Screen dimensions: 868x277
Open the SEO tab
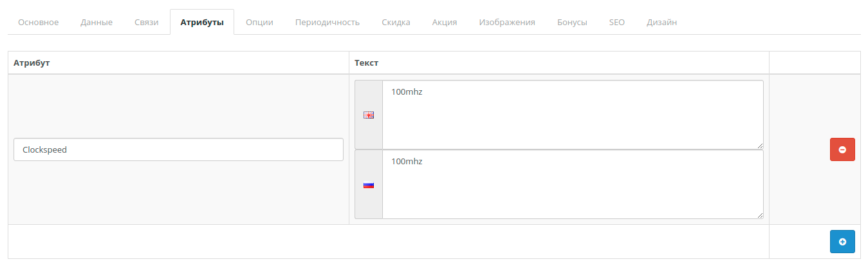tap(617, 23)
